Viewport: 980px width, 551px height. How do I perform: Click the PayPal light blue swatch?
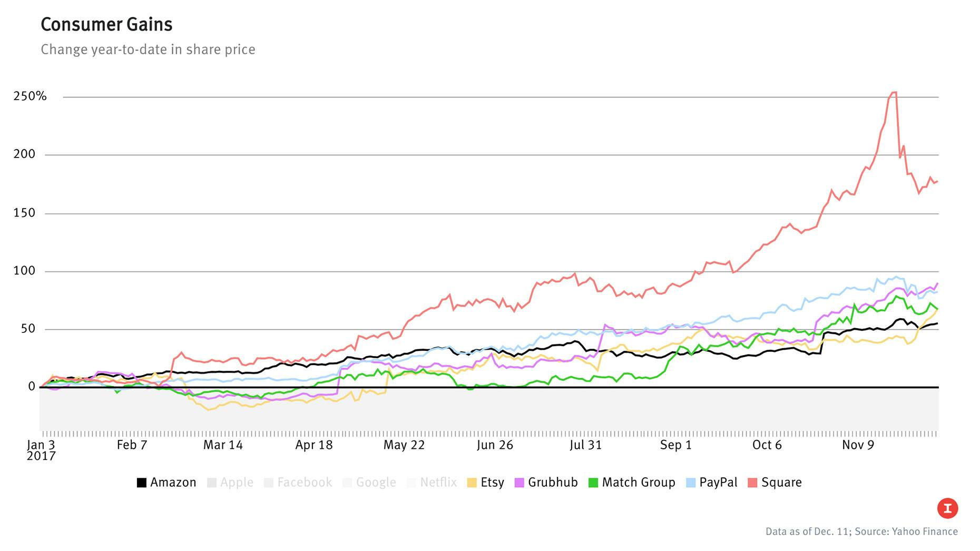(x=691, y=483)
